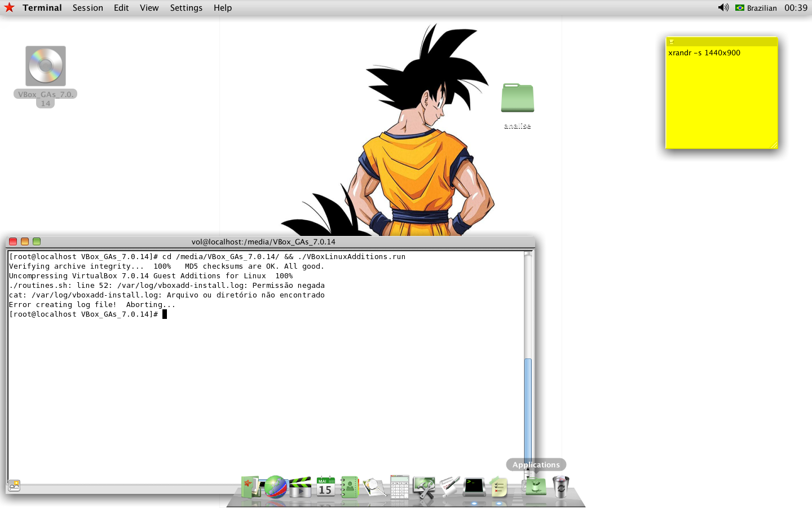
Task: Click the 00:39 clock in the menu bar
Action: coord(796,8)
